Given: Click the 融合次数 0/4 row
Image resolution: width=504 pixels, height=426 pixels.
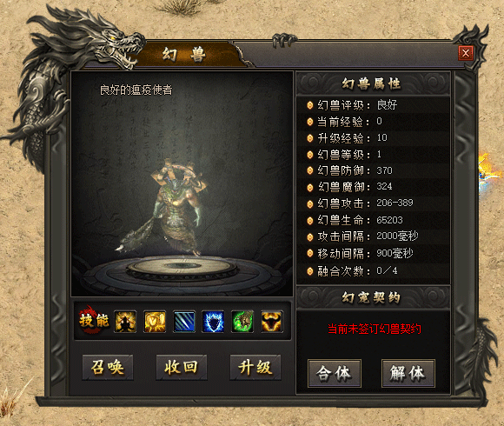Looking at the screenshot, I should (x=373, y=271).
